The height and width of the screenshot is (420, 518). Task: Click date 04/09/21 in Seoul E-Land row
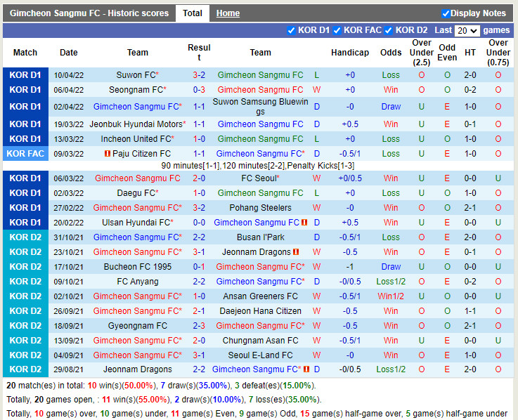pos(69,355)
